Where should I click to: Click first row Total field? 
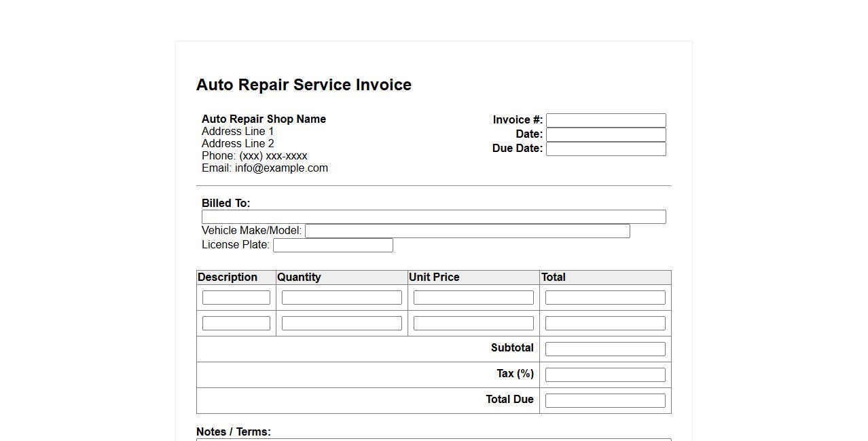[605, 297]
